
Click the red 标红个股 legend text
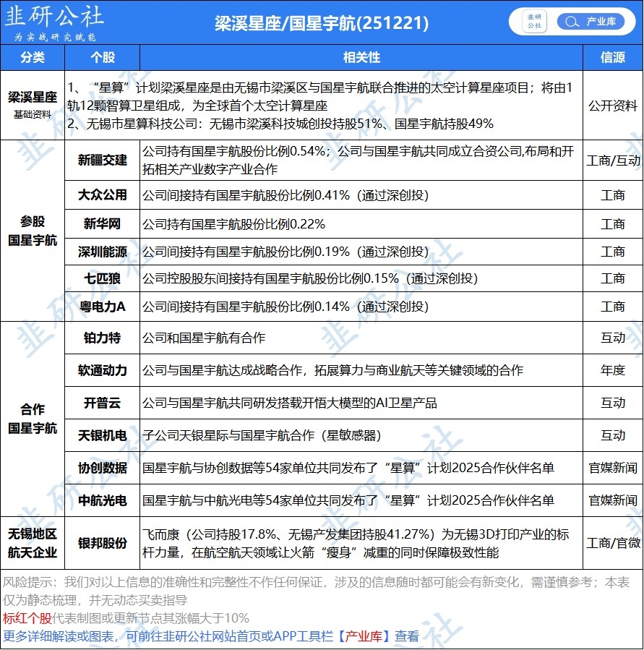tap(27, 618)
